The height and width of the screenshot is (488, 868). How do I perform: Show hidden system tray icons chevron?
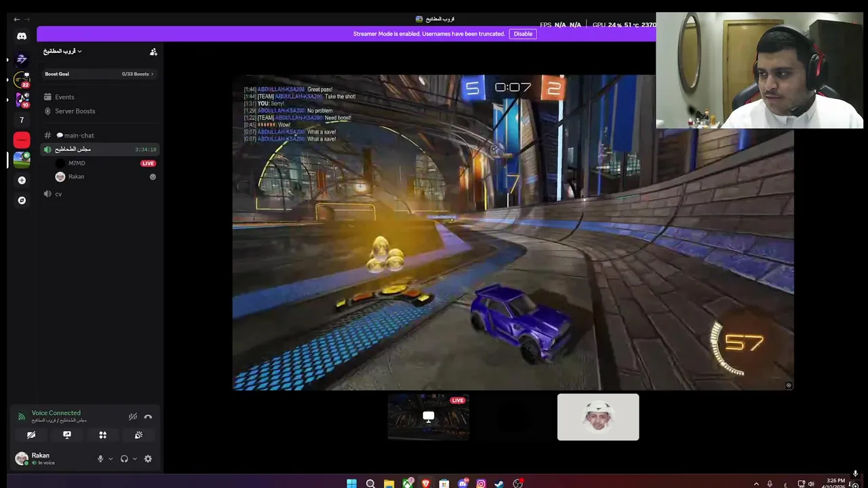(756, 483)
